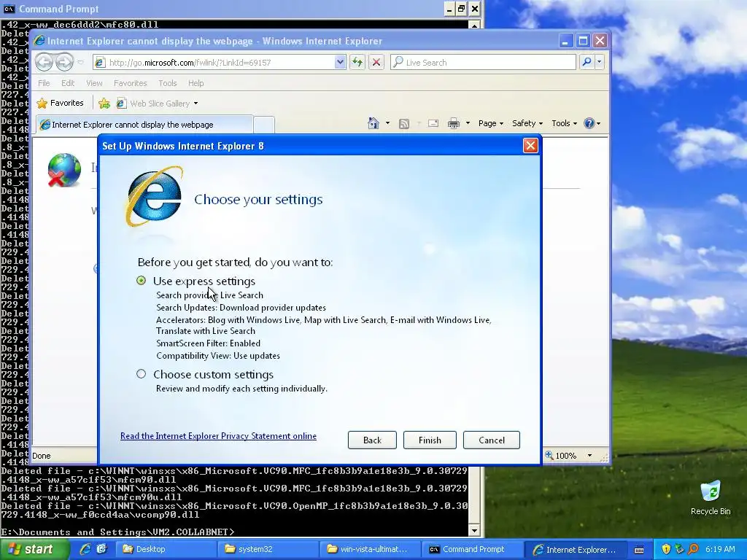
Task: Select the 'Internet Explorer cannot display' tab
Action: click(x=144, y=124)
